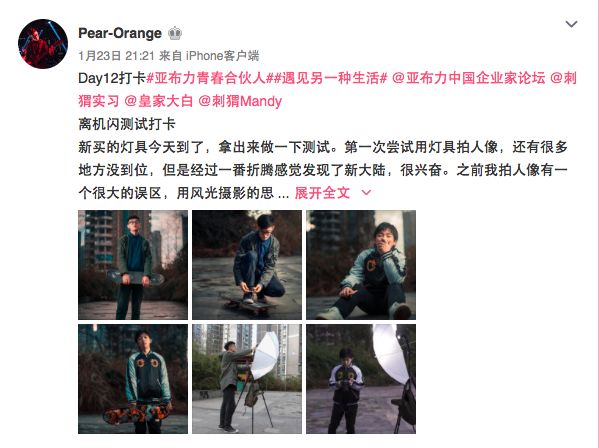The width and height of the screenshot is (599, 448).
Task: Open the Pear-Orange username link
Action: click(120, 33)
